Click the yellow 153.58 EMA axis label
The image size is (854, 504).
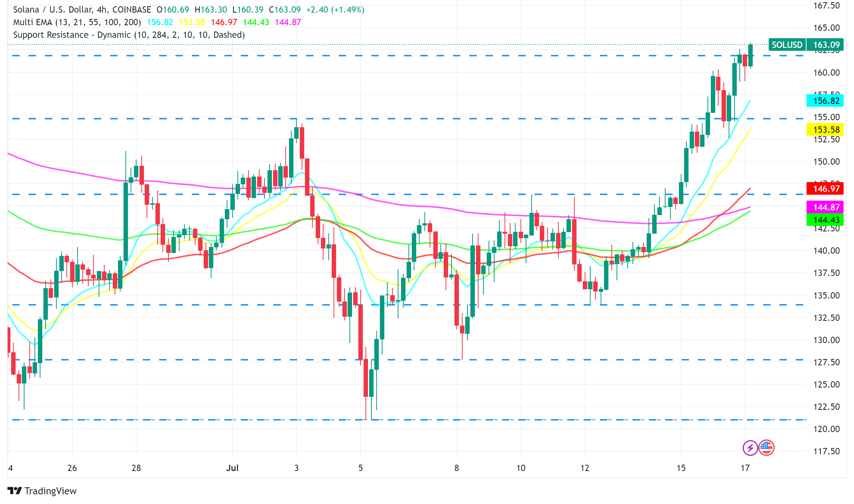[826, 130]
